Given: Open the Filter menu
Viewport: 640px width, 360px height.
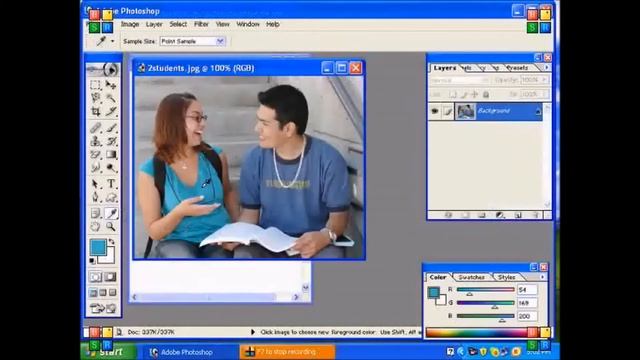Looking at the screenshot, I should [x=201, y=24].
